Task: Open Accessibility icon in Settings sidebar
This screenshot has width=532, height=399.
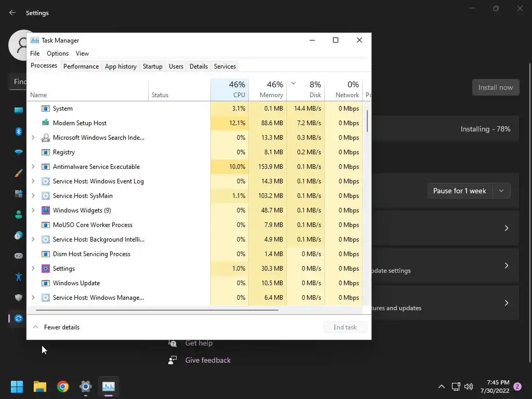Action: [x=19, y=277]
